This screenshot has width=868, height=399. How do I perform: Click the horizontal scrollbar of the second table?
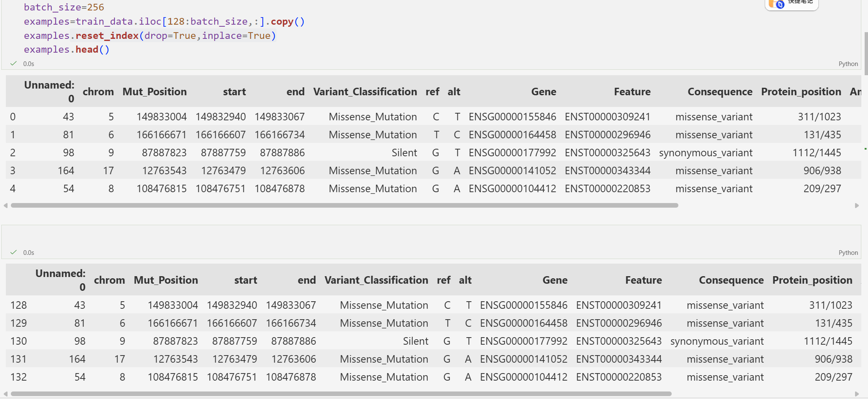341,394
